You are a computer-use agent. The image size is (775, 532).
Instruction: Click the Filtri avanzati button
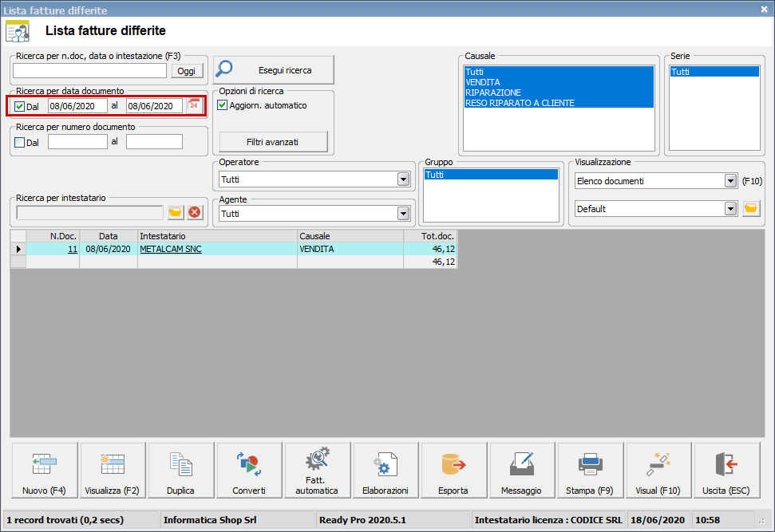click(271, 140)
